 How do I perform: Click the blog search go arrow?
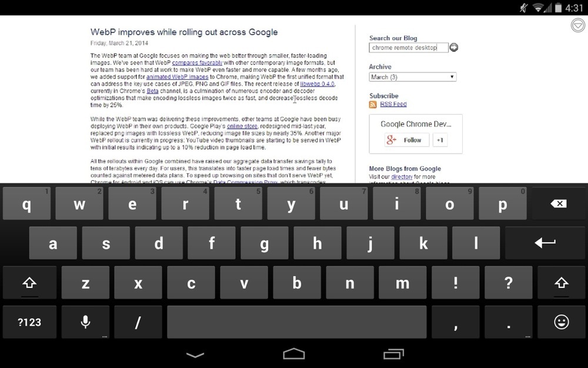(x=454, y=48)
